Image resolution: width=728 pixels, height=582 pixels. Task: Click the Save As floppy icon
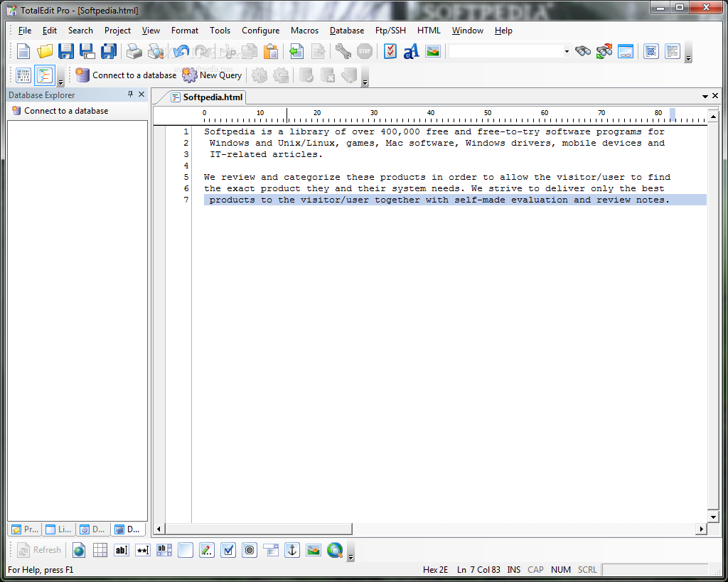(87, 51)
